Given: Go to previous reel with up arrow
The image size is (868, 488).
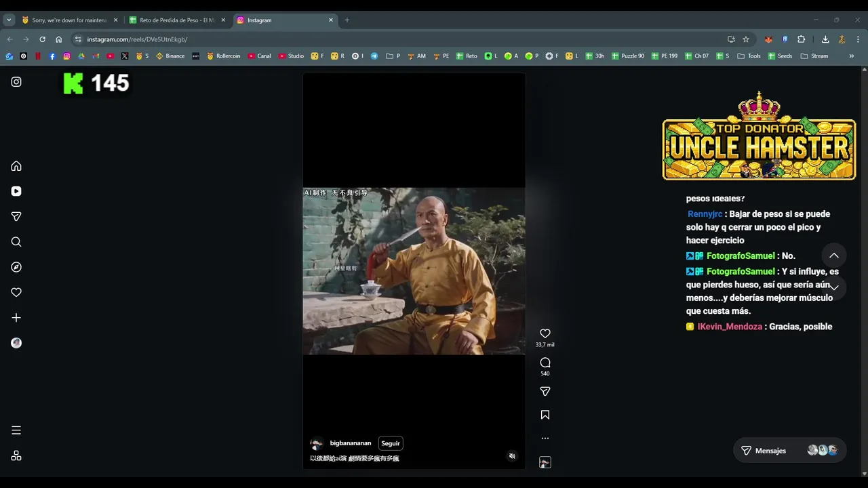Looking at the screenshot, I should [x=834, y=256].
